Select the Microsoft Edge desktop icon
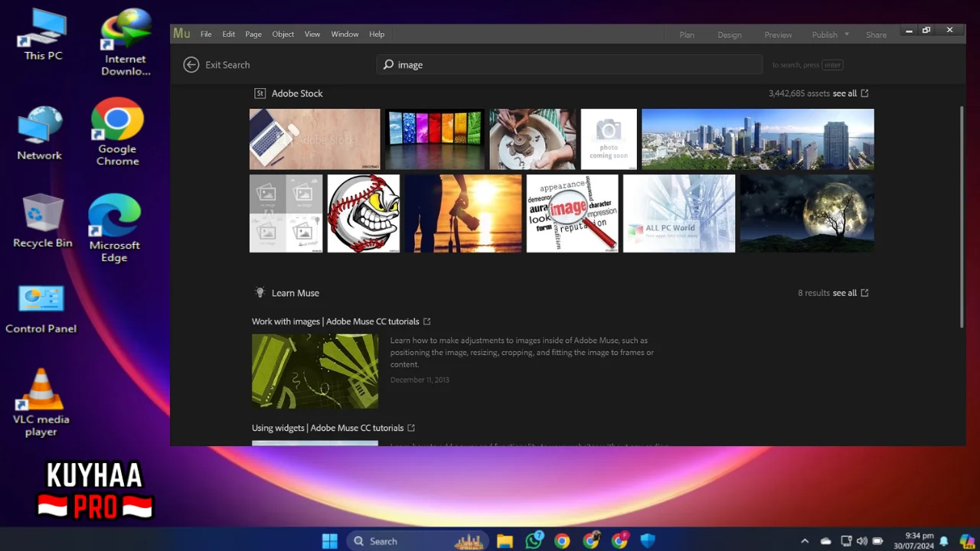This screenshot has width=980, height=551. click(x=114, y=228)
